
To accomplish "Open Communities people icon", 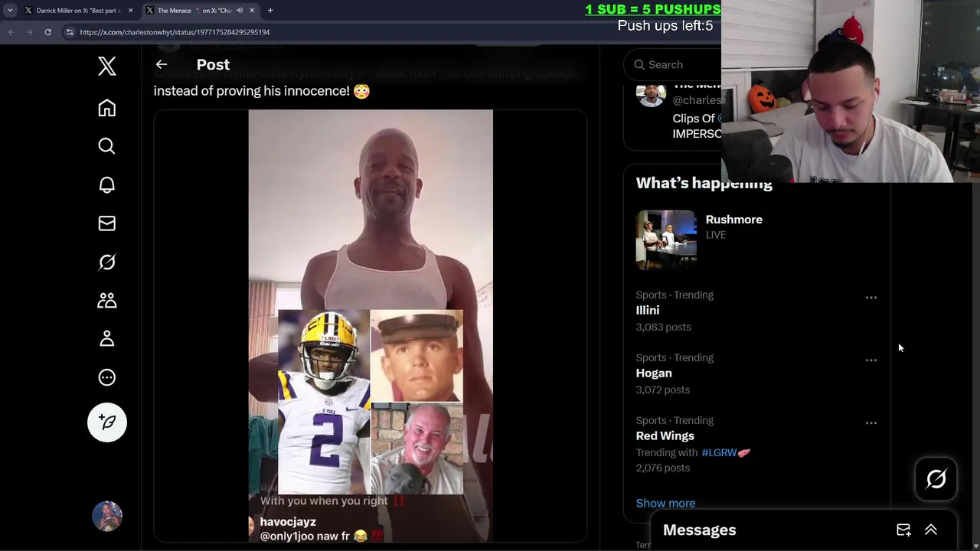I will (x=107, y=301).
